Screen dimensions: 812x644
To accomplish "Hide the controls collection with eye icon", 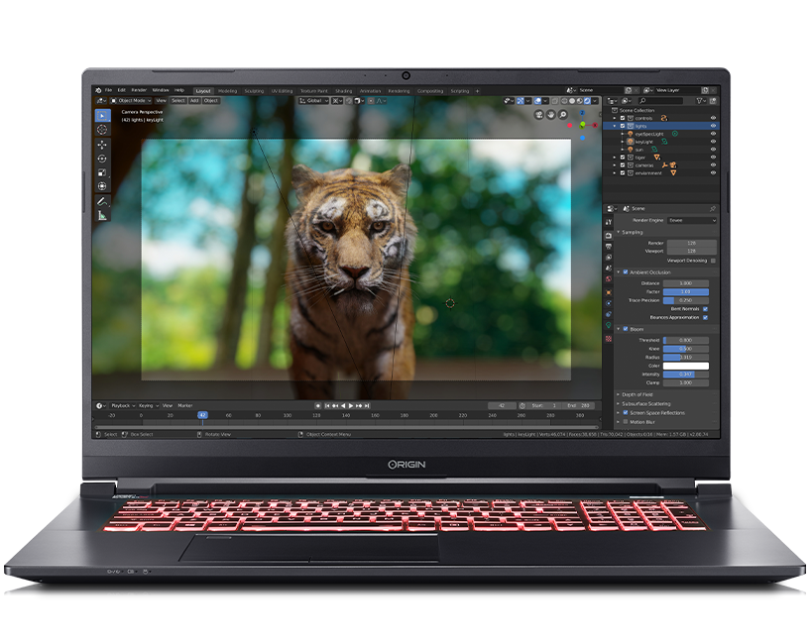I will point(713,118).
